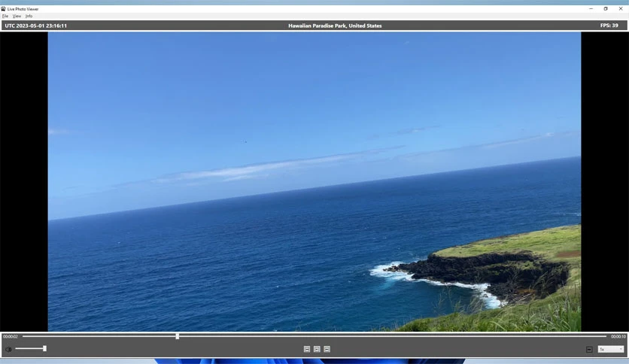Click the volume slider handle
This screenshot has height=364, width=629.
tap(44, 348)
